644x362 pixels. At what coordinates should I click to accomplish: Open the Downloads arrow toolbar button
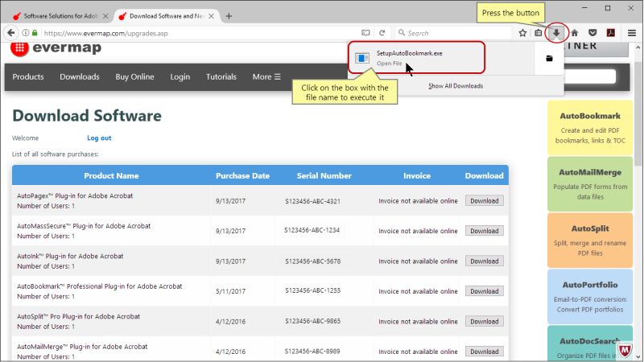[556, 33]
